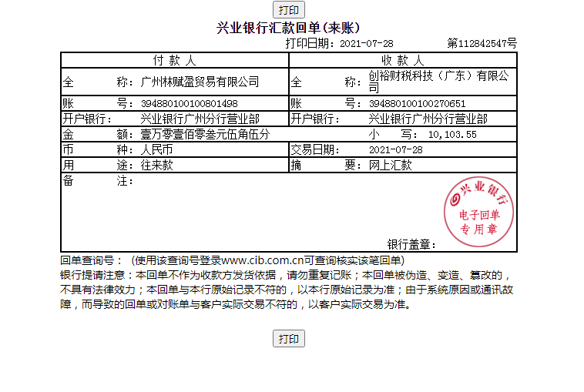
Task: Click the 银行盖章 label
Action: (411, 244)
